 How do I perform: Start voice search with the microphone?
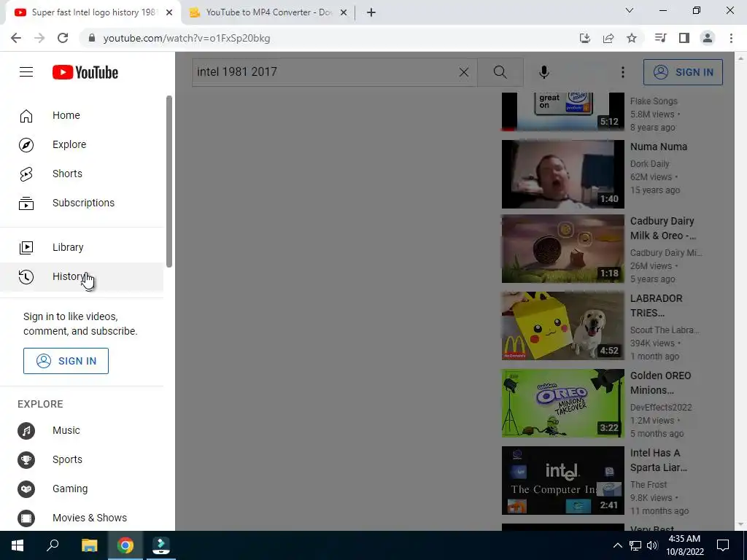[544, 72]
